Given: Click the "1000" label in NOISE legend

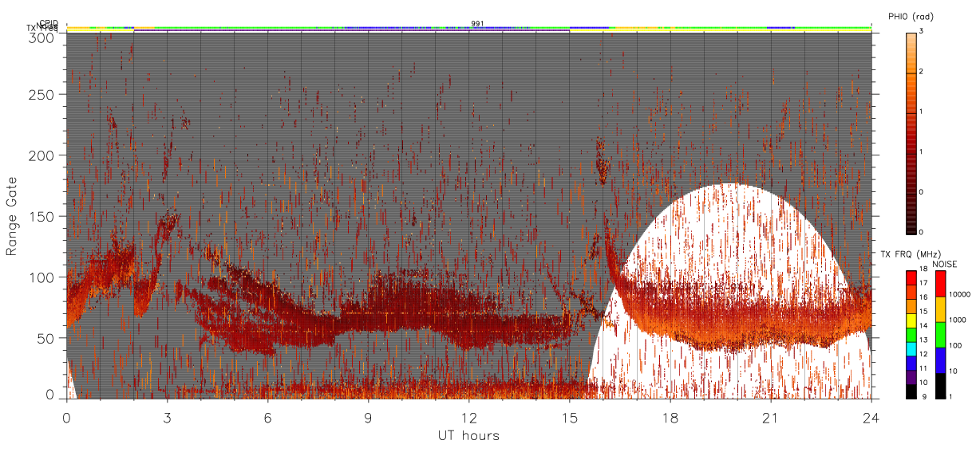Looking at the screenshot, I should coord(958,320).
